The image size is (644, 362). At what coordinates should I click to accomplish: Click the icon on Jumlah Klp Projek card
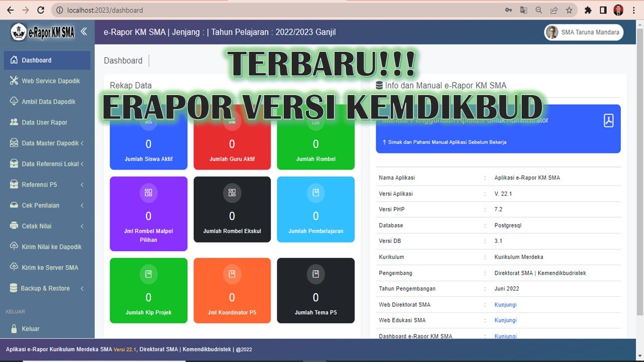148,274
